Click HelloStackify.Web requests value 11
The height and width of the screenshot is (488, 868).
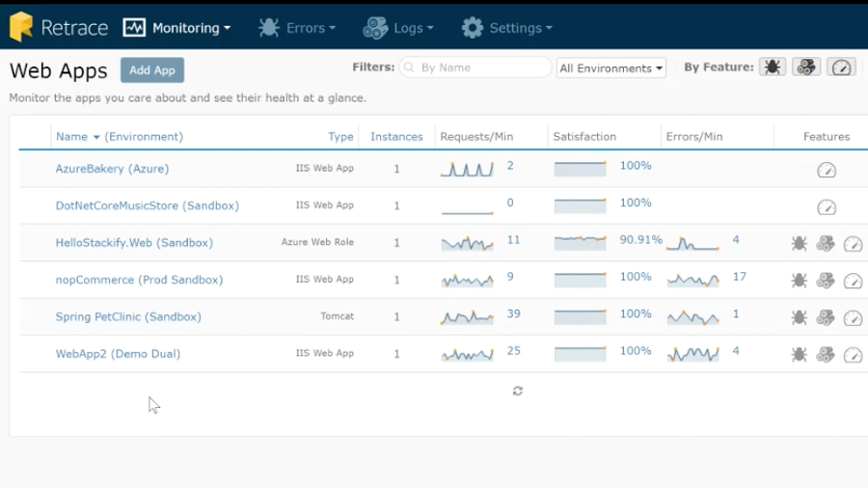(514, 239)
